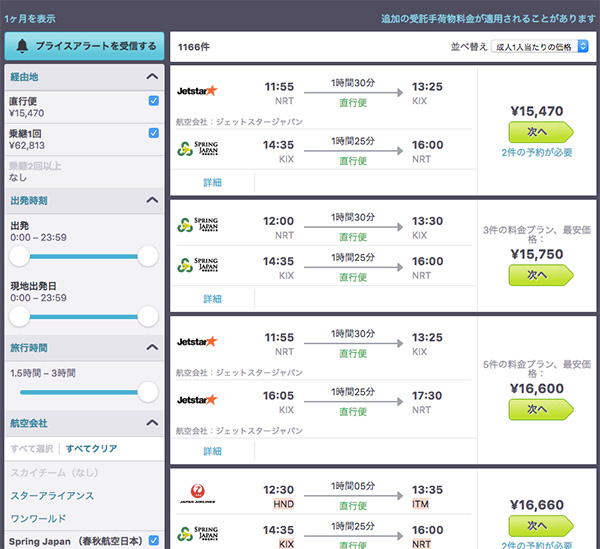Screen dimensions: 600x549
Task: Click the 旅行時間 duration slider handle
Action: click(148, 392)
